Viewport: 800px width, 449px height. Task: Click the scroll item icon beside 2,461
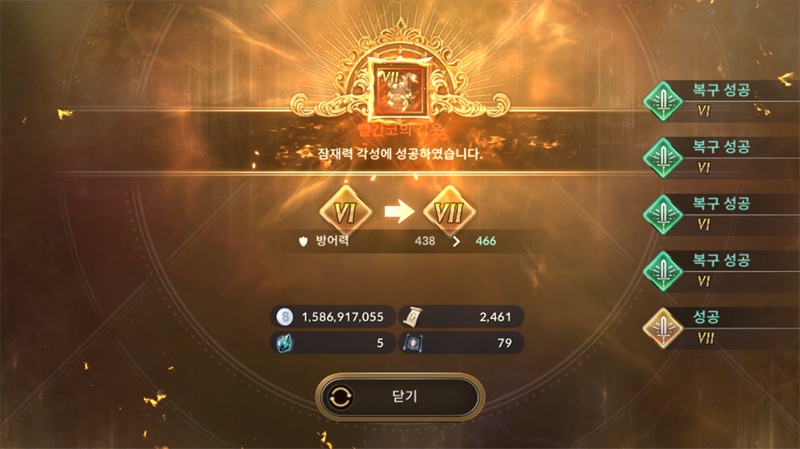coord(412,317)
